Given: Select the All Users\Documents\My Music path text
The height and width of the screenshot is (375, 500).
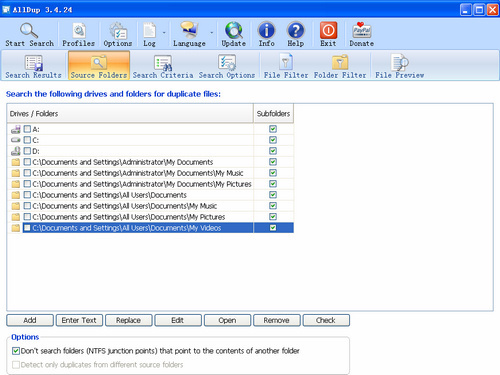Looking at the screenshot, I should 125,206.
